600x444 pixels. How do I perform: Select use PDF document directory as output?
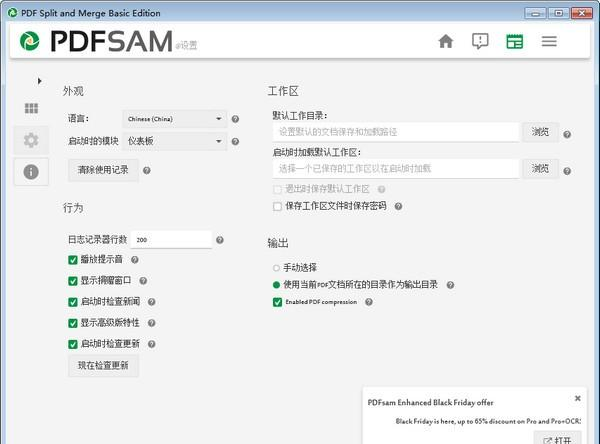tap(276, 285)
